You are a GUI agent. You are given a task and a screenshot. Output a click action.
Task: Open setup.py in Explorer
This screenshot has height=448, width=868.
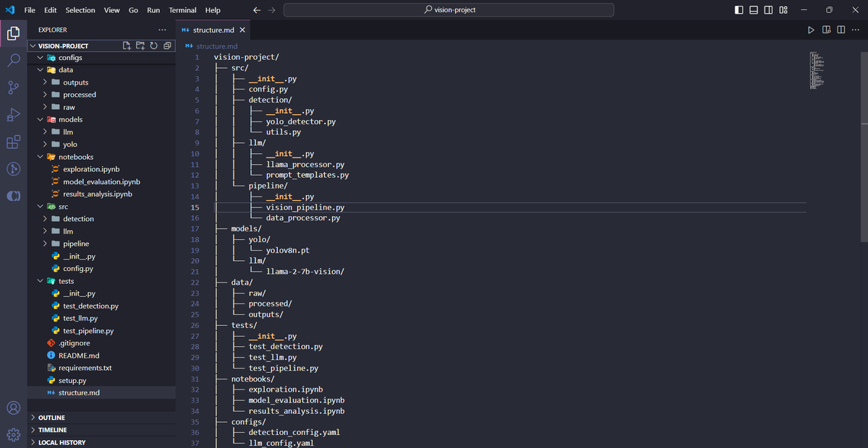pyautogui.click(x=101, y=380)
